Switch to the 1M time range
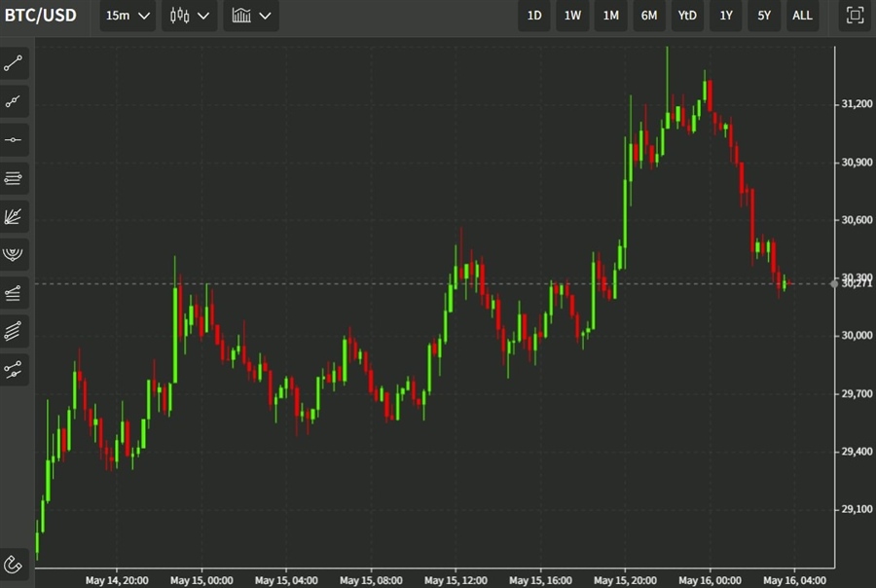 tap(610, 16)
